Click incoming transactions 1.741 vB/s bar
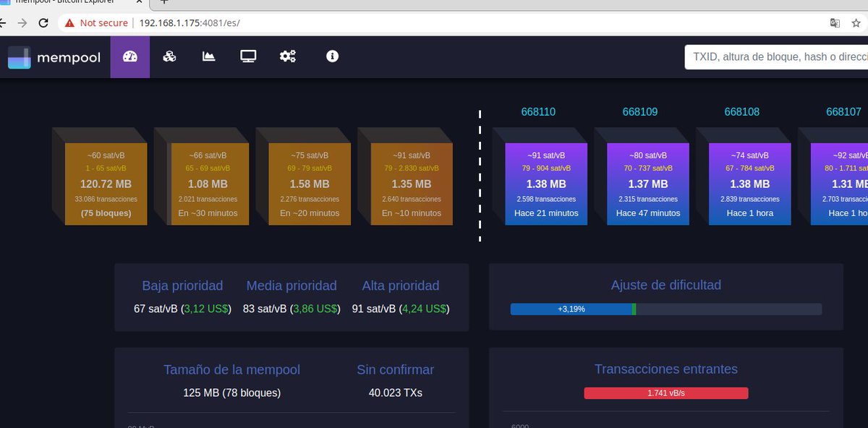The image size is (868, 428). (666, 393)
